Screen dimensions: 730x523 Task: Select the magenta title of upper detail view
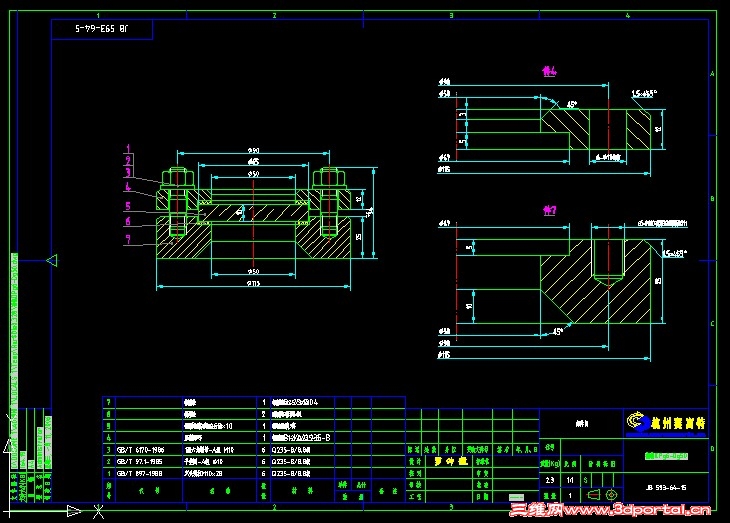click(x=549, y=71)
